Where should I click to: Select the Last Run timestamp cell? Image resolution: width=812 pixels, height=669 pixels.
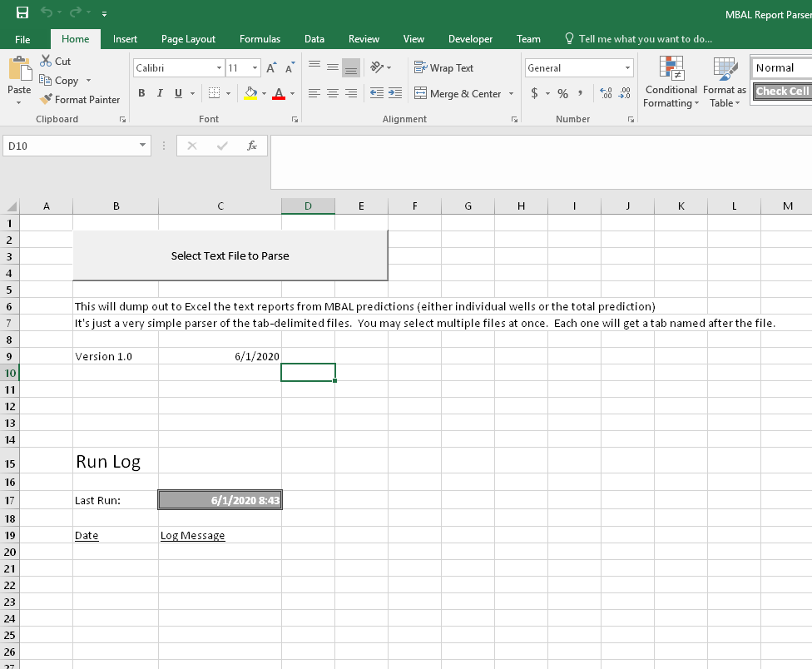[220, 500]
